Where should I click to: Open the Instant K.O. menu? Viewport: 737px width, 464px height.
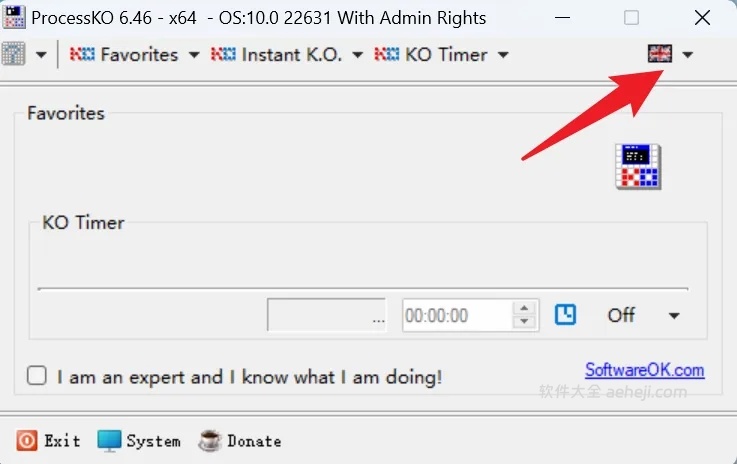coord(288,54)
